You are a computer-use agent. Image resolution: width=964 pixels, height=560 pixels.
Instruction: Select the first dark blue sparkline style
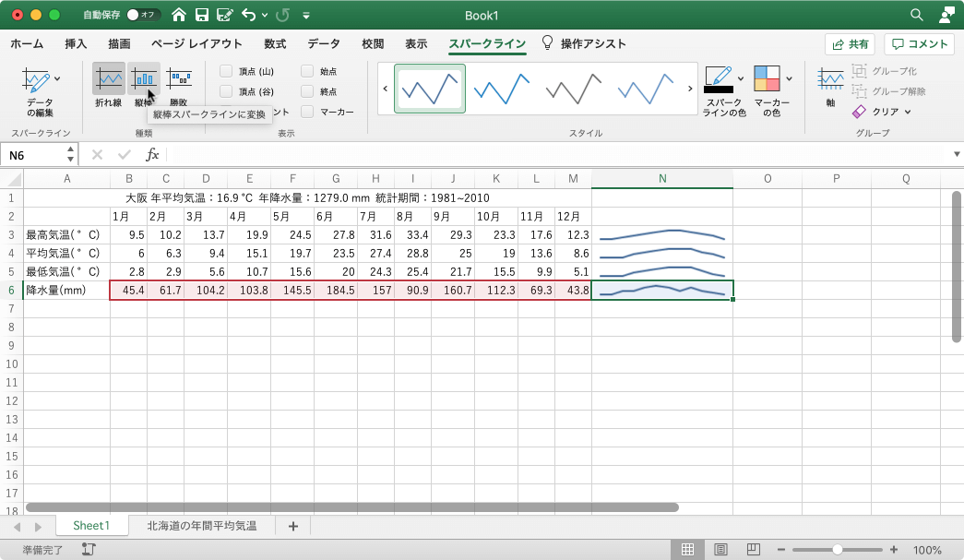point(430,89)
